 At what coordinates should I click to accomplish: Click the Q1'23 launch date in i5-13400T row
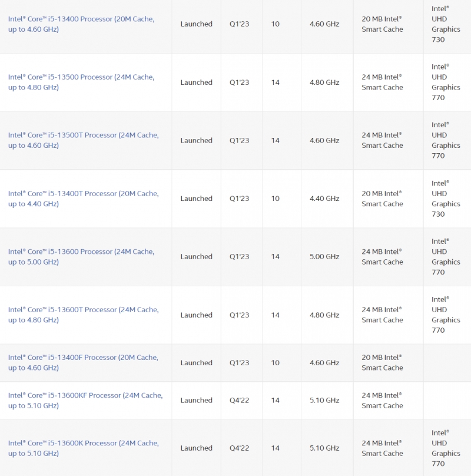[239, 199]
